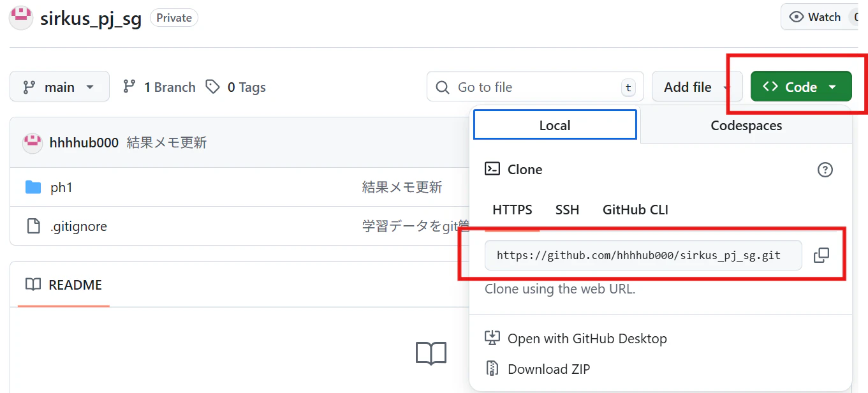Click the terminal icon beside Clone heading

(492, 169)
